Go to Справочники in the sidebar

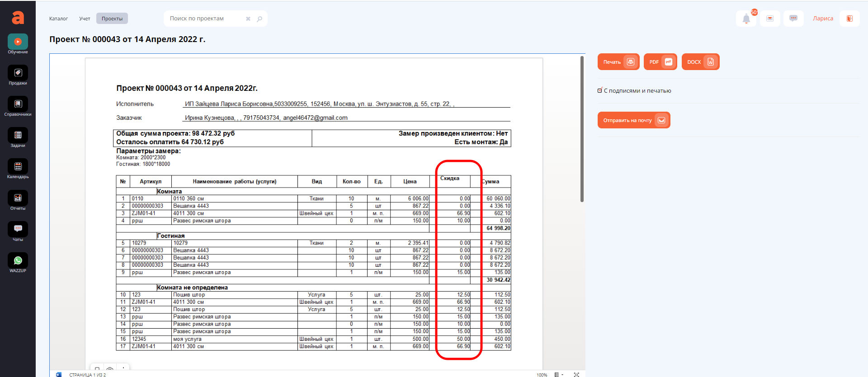point(18,104)
